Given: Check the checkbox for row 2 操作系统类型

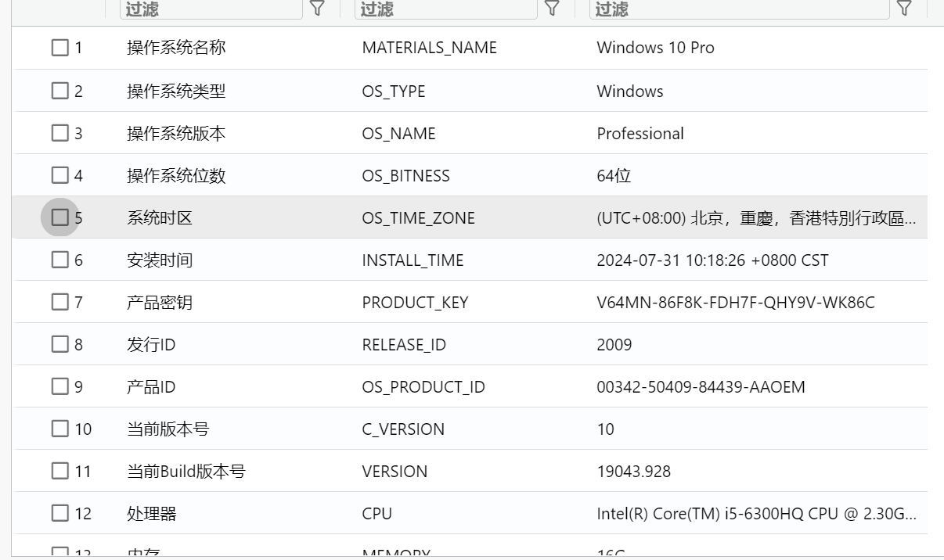Looking at the screenshot, I should pos(60,90).
